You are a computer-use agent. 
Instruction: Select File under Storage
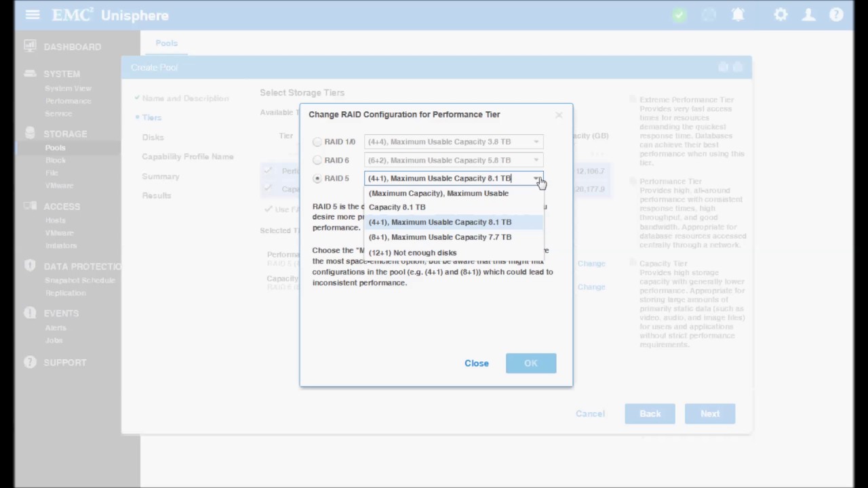point(52,173)
